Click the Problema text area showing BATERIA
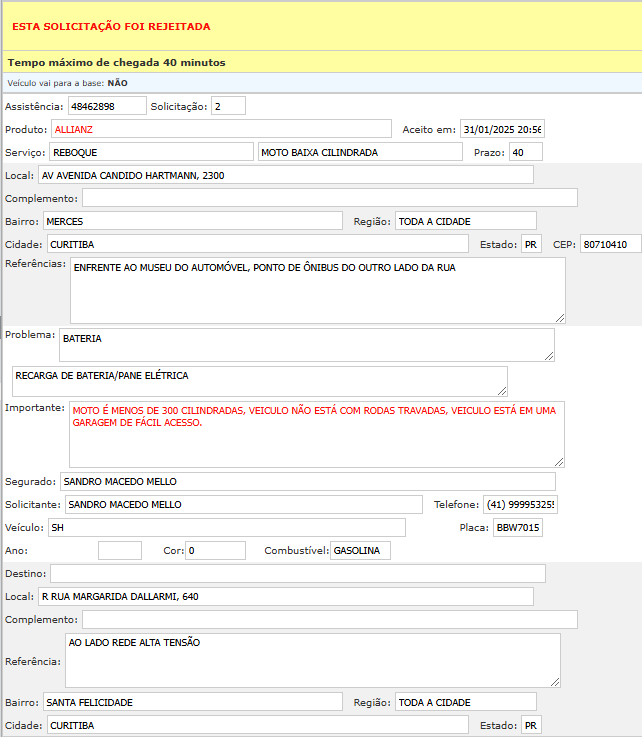The width and height of the screenshot is (642, 737). click(x=306, y=344)
